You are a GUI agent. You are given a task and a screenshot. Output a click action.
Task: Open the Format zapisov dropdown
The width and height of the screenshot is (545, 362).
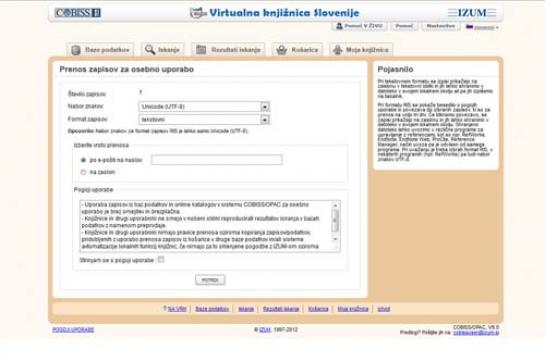pos(204,120)
